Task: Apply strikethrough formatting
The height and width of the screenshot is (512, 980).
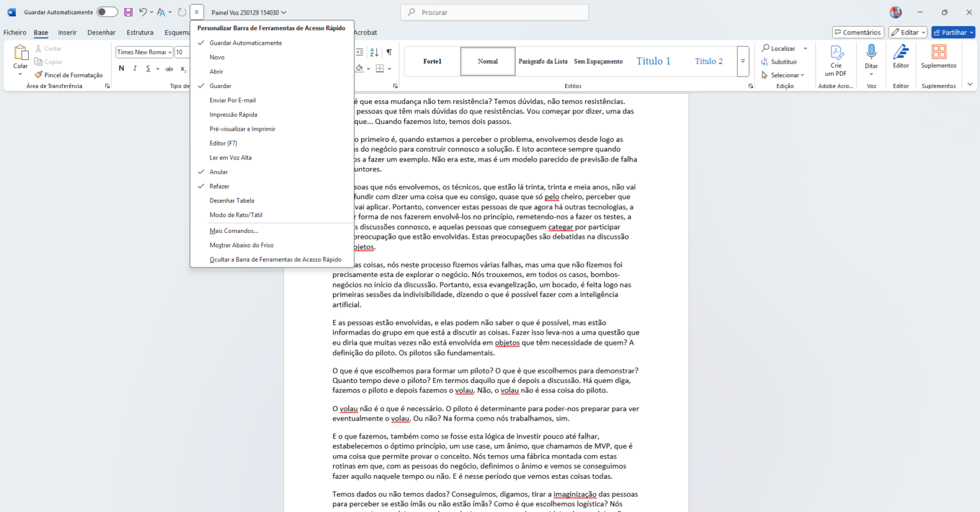Action: tap(169, 68)
